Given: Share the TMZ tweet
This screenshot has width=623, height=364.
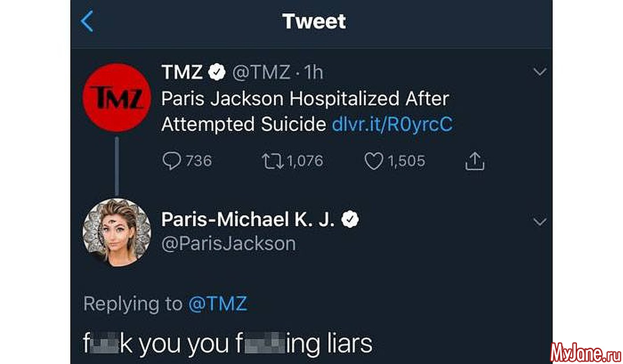Looking at the screenshot, I should click(x=475, y=162).
